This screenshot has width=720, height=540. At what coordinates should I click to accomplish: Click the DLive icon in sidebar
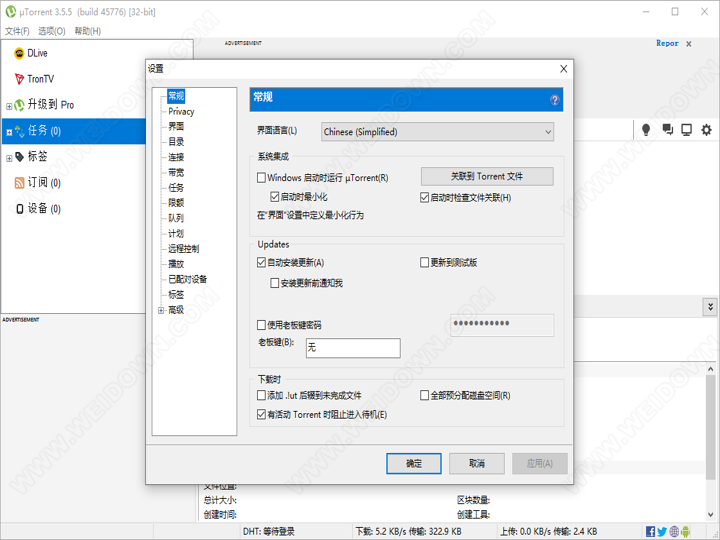pyautogui.click(x=19, y=53)
